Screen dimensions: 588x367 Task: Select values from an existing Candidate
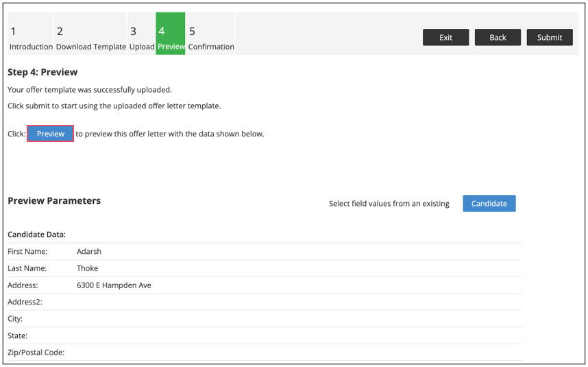click(489, 203)
